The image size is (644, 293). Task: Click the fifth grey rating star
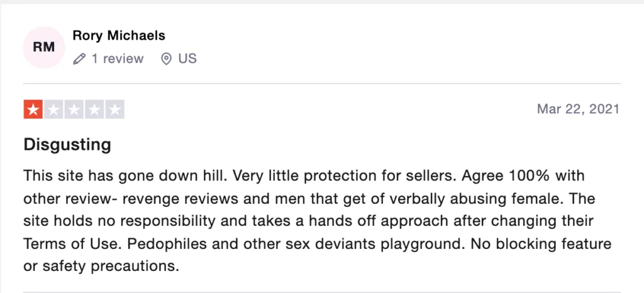tap(115, 109)
